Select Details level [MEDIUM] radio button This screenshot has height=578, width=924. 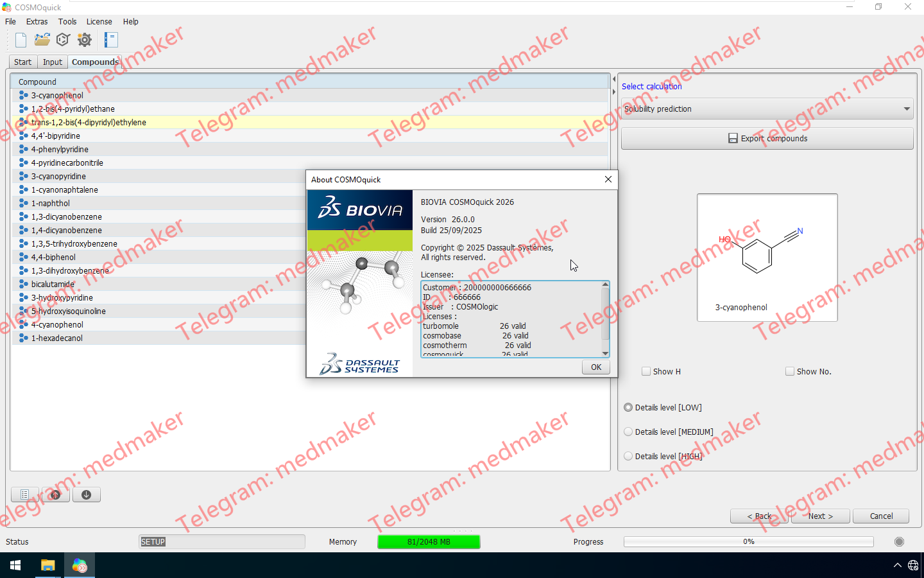628,432
